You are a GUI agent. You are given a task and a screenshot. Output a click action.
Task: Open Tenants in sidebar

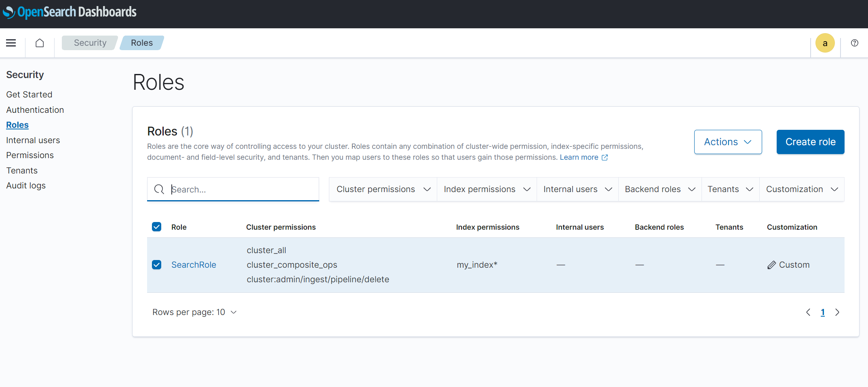(22, 171)
